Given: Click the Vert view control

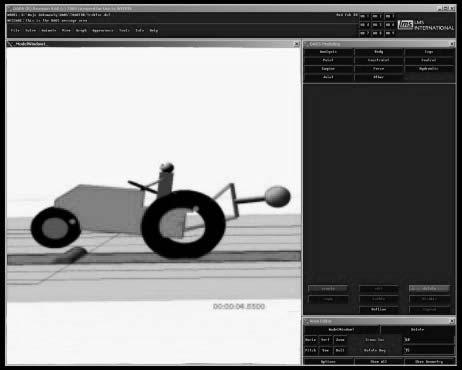Looking at the screenshot, I should coord(325,340).
